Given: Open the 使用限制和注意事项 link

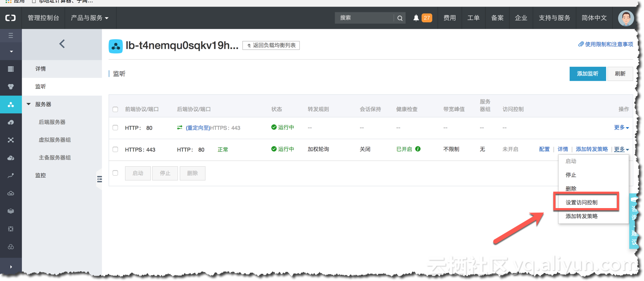Looking at the screenshot, I should click(x=606, y=44).
